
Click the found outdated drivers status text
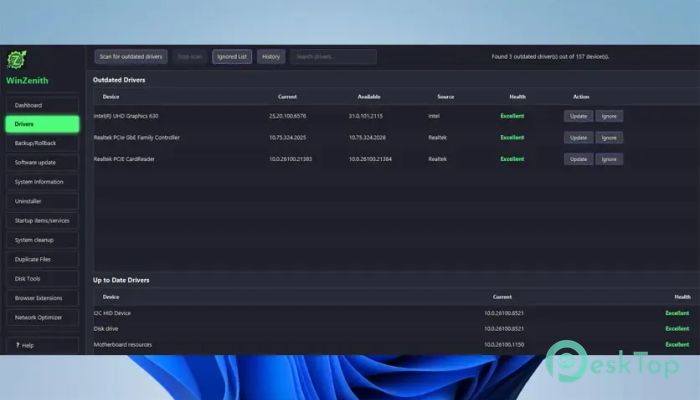coord(550,57)
